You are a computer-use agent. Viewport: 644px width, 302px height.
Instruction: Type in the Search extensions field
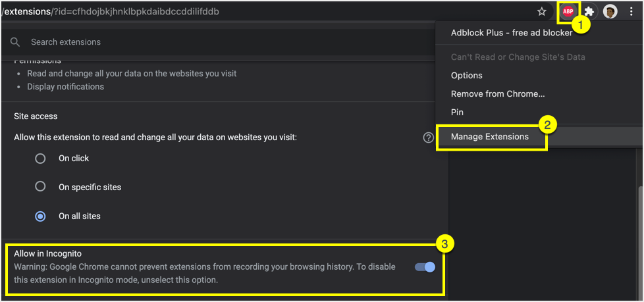pyautogui.click(x=198, y=42)
